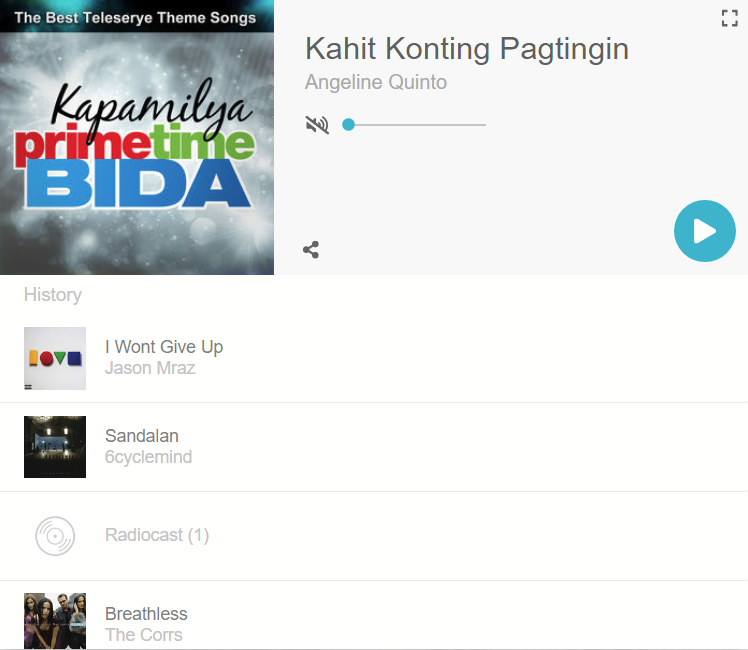Click the share icon
The height and width of the screenshot is (650, 748).
pos(311,250)
